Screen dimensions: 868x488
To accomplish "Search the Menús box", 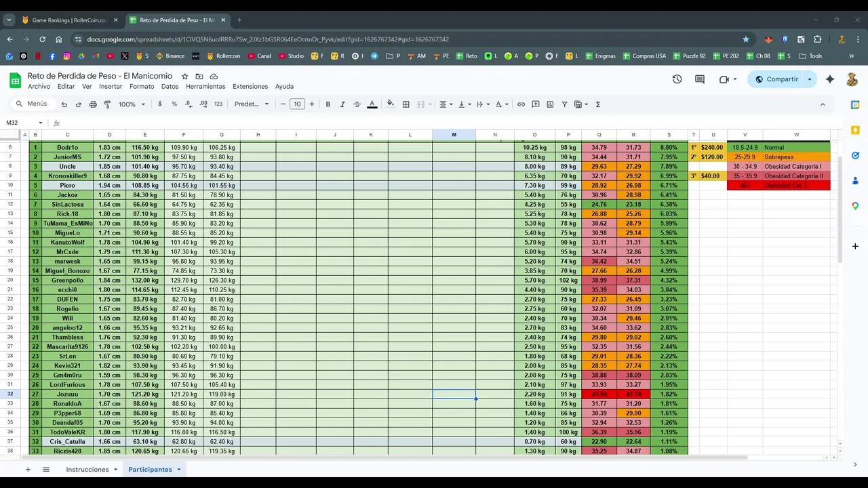I will point(32,104).
